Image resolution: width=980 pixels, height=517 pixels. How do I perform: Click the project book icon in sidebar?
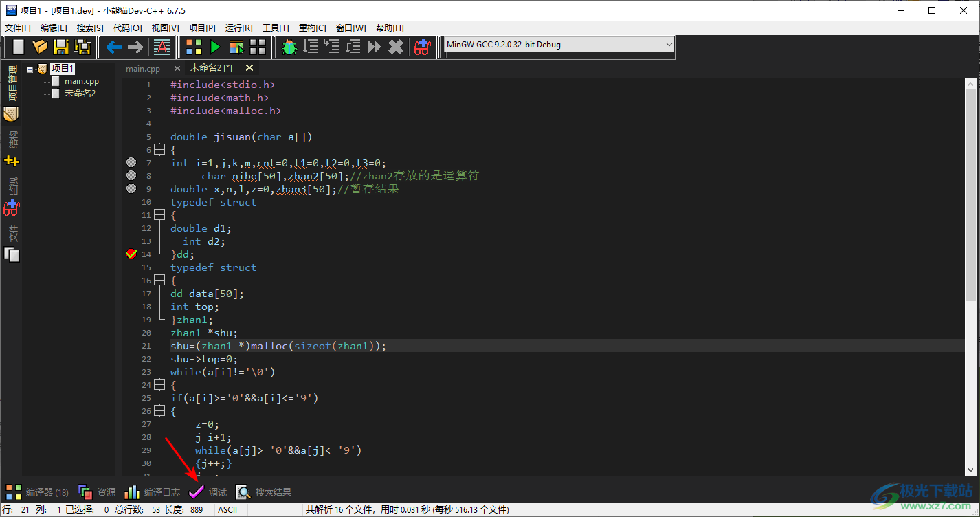tap(11, 114)
